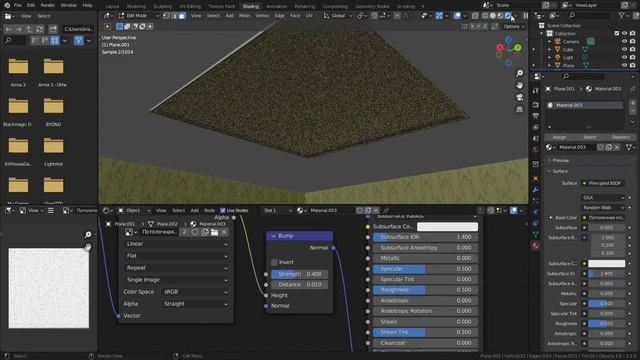Switch perspective/orthographic grid gizmo in viewport

pyautogui.click(x=520, y=109)
